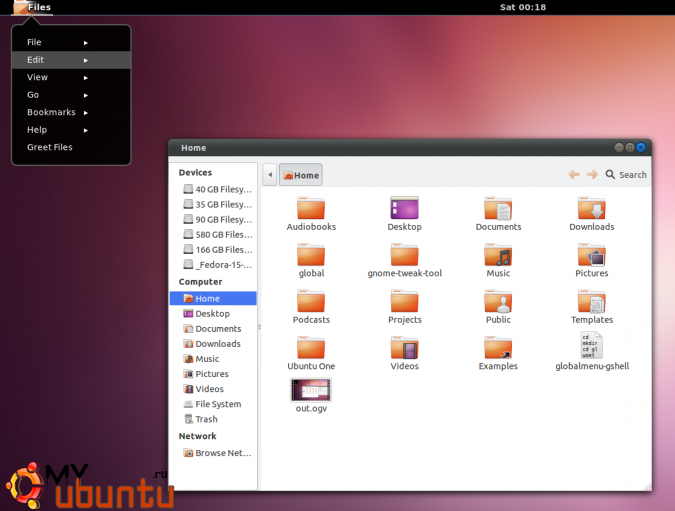The height and width of the screenshot is (511, 675).
Task: Expand the Edit submenu
Action: 71,60
